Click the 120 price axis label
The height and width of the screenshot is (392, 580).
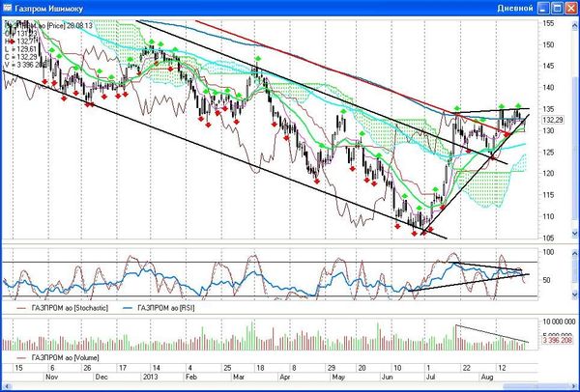pyautogui.click(x=548, y=174)
